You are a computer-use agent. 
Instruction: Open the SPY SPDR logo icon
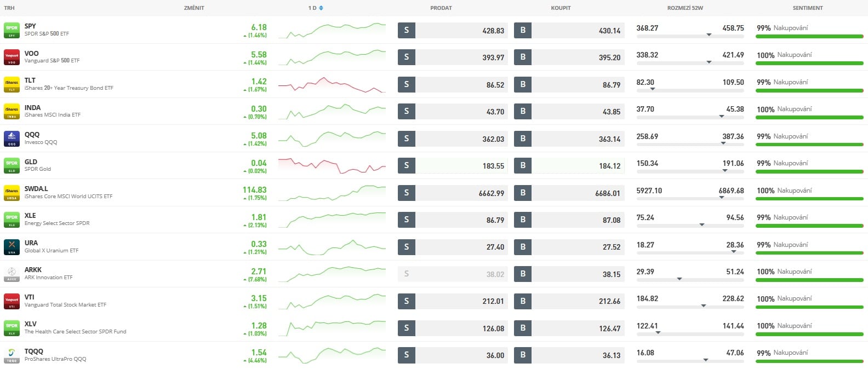point(12,30)
